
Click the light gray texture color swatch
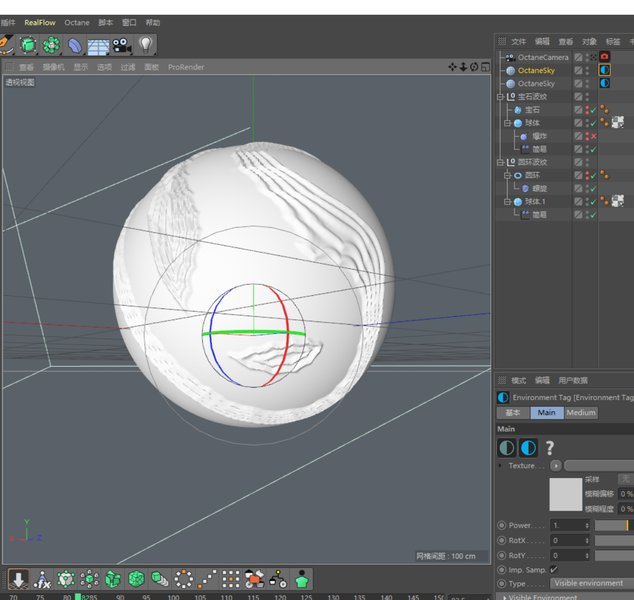pyautogui.click(x=565, y=494)
